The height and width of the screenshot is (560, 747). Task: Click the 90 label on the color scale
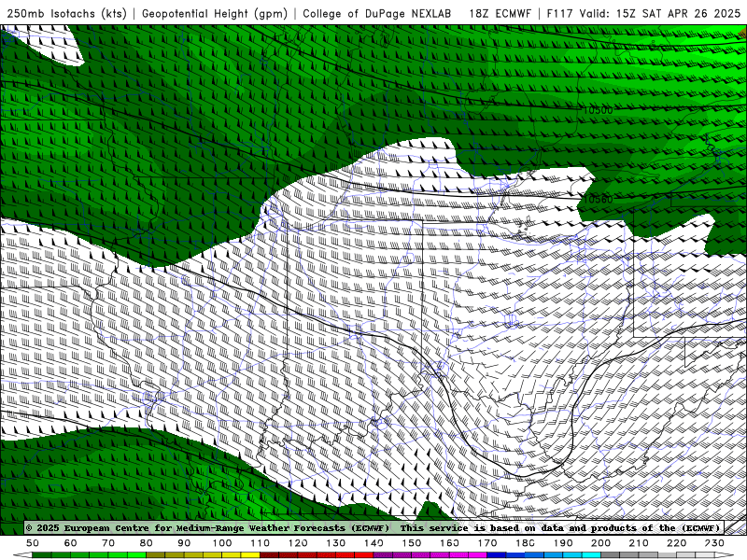[x=184, y=543]
